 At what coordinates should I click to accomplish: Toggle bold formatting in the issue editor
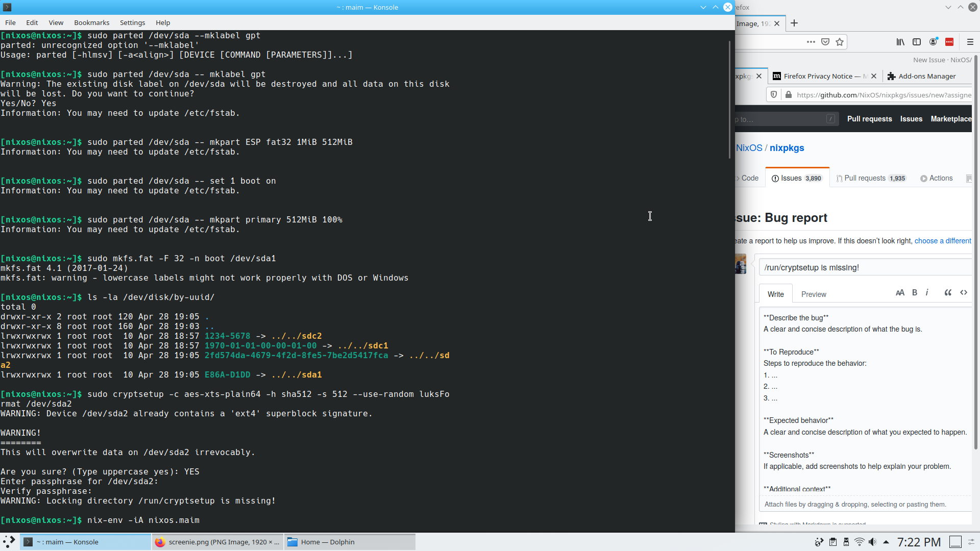point(915,292)
